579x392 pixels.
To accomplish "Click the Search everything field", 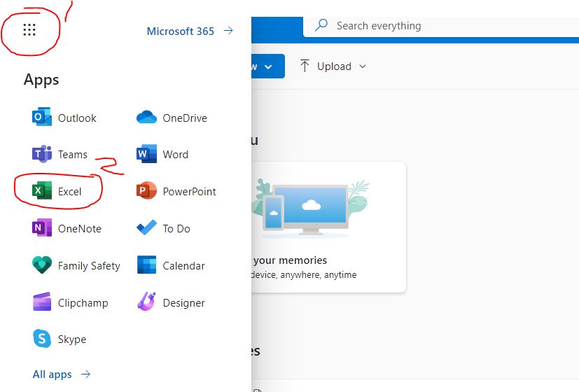I will (x=441, y=26).
